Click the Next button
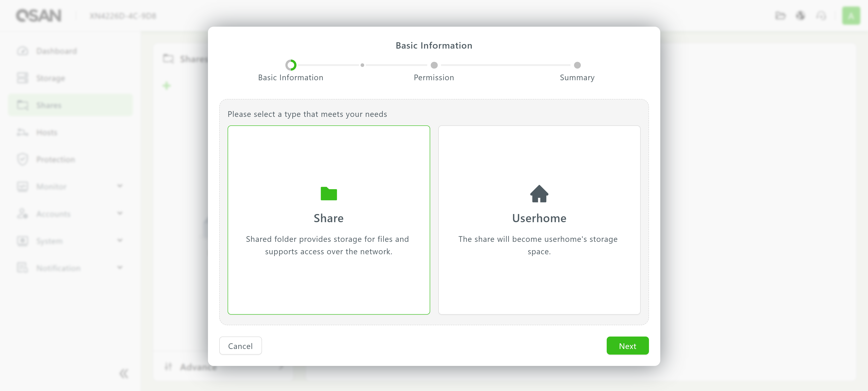 tap(627, 346)
